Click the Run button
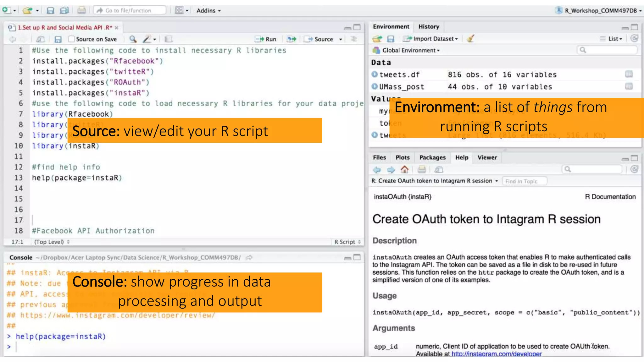This screenshot has width=644, height=362. click(266, 39)
